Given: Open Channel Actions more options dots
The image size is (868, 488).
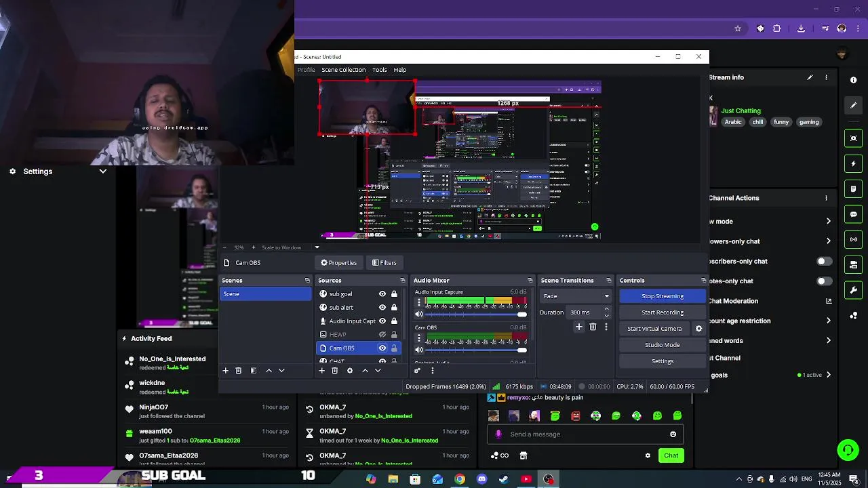Looking at the screenshot, I should click(826, 198).
